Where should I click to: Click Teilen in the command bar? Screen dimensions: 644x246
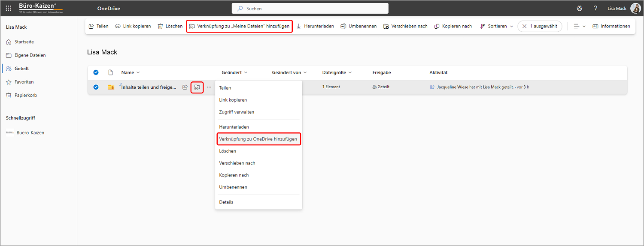point(98,26)
